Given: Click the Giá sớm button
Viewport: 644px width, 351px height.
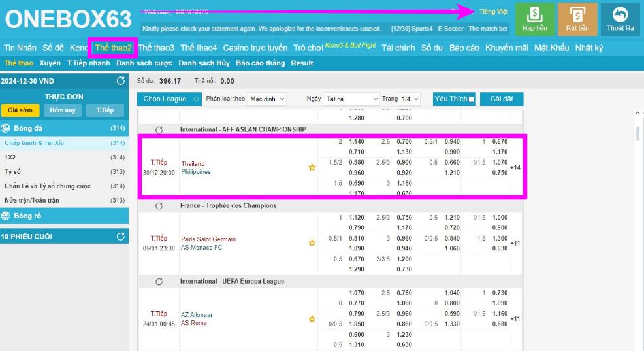Looking at the screenshot, I should pos(20,110).
